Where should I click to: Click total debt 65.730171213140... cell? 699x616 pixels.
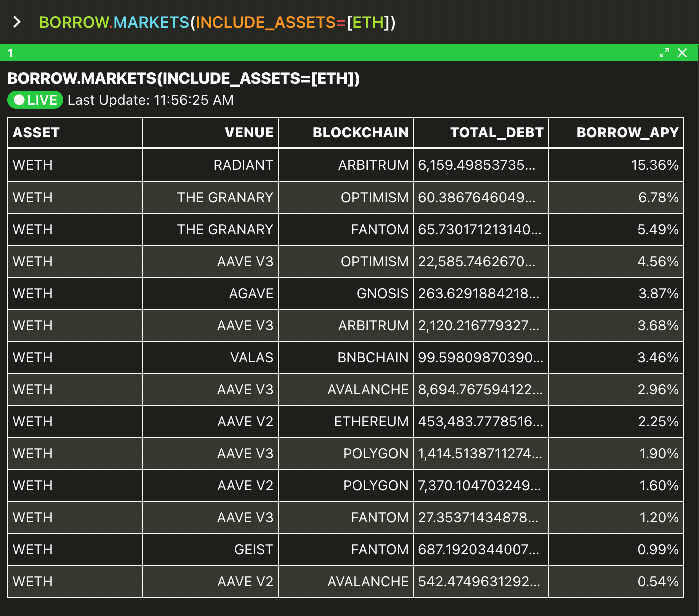[x=481, y=229]
